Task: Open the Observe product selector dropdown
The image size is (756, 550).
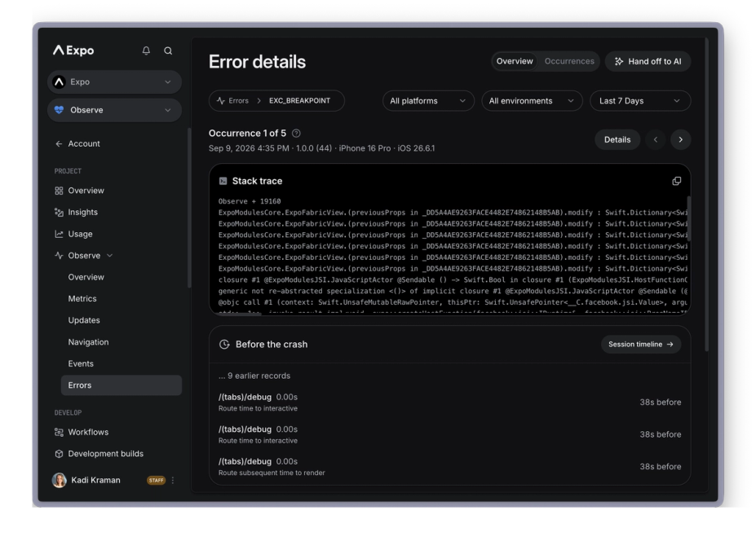Action: click(115, 110)
